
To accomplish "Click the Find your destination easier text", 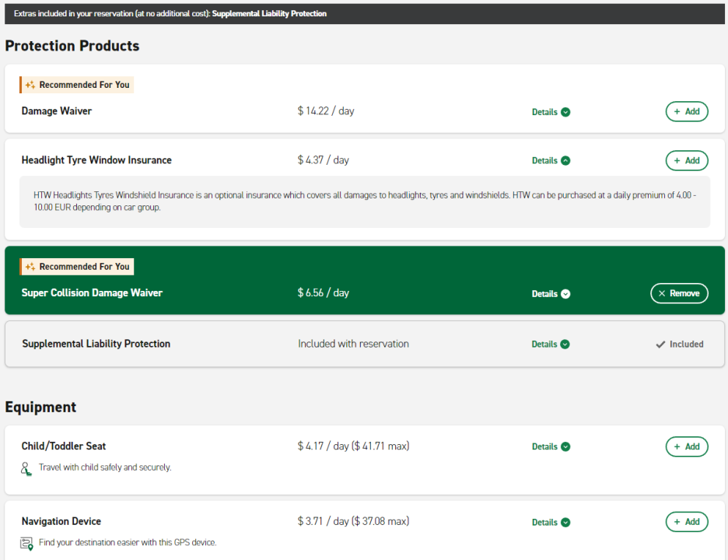I will (x=128, y=542).
